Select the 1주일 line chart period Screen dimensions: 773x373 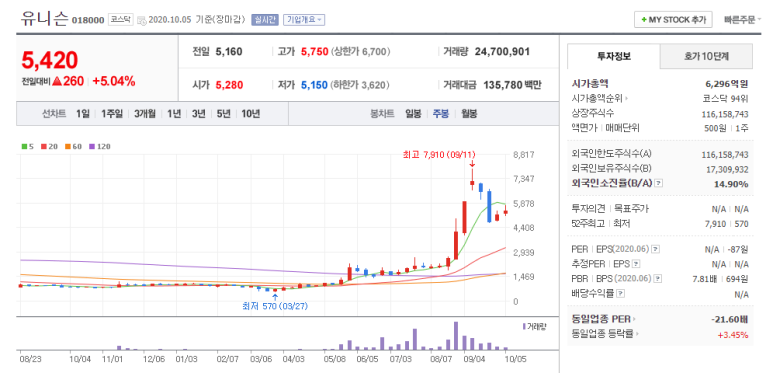click(112, 114)
